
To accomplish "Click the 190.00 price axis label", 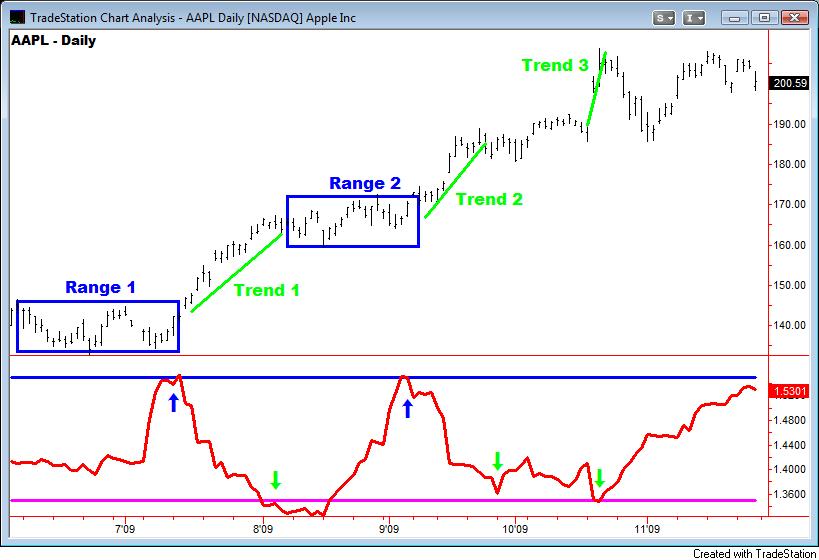I will [790, 124].
